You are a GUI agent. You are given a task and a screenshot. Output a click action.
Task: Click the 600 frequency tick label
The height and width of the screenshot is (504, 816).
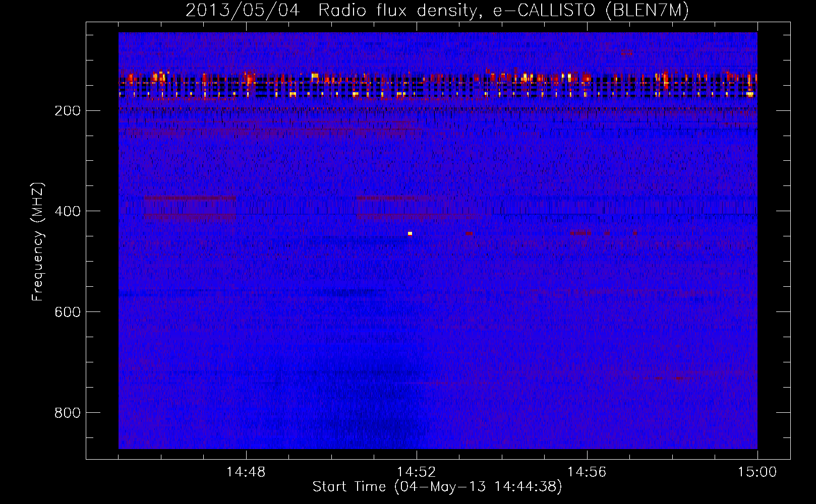coord(67,312)
